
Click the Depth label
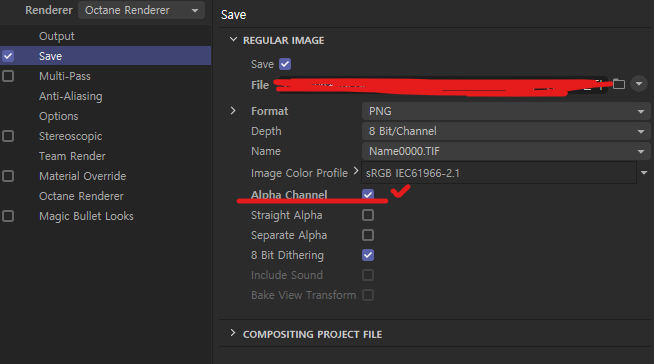tap(266, 131)
